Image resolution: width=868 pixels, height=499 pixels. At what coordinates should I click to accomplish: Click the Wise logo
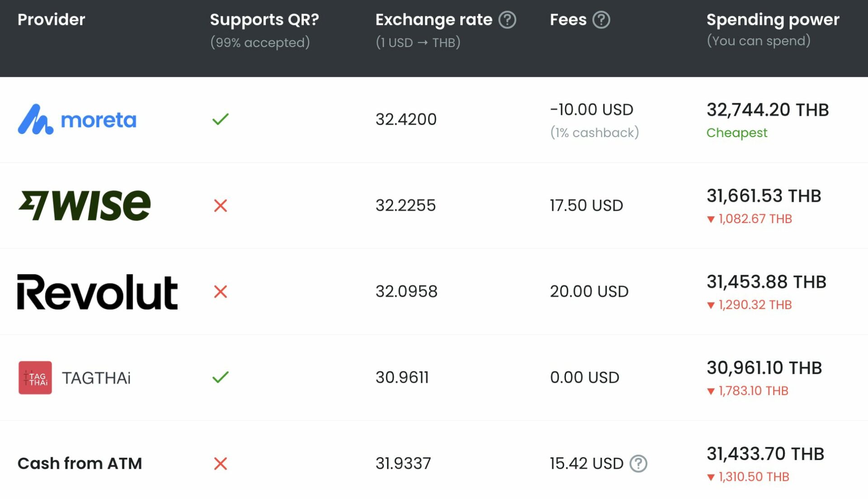pos(85,205)
